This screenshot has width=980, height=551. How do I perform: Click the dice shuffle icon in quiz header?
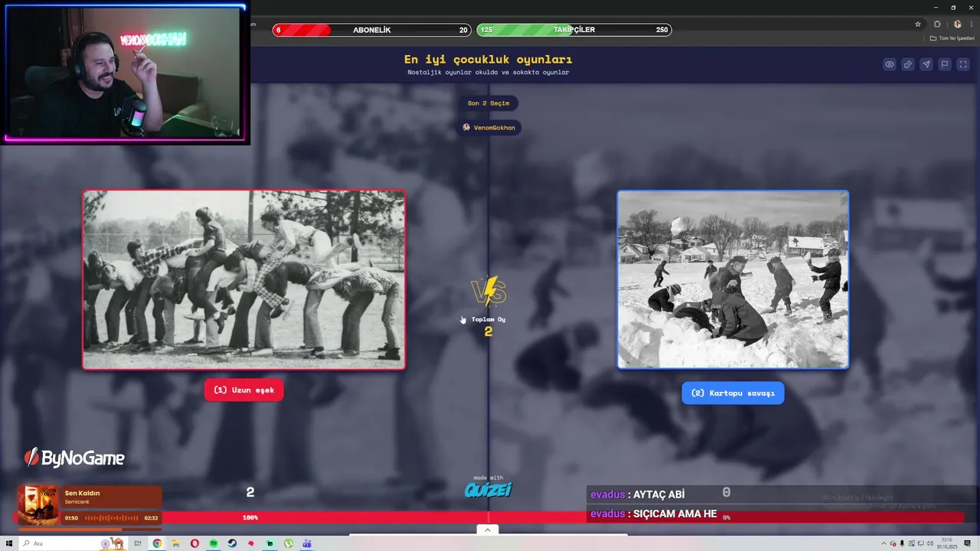point(907,64)
